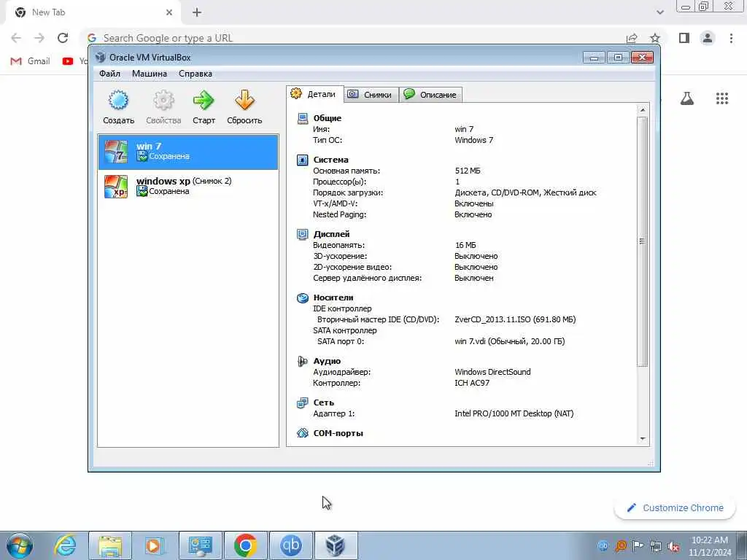Image resolution: width=747 pixels, height=560 pixels.
Task: Open the Дисплей section header link
Action: point(332,234)
